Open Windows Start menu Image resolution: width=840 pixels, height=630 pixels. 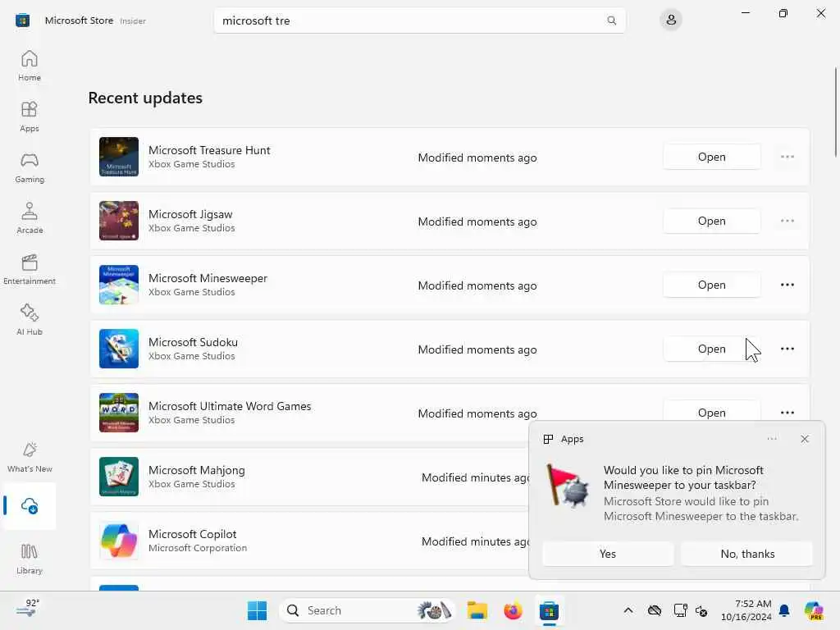(x=257, y=610)
